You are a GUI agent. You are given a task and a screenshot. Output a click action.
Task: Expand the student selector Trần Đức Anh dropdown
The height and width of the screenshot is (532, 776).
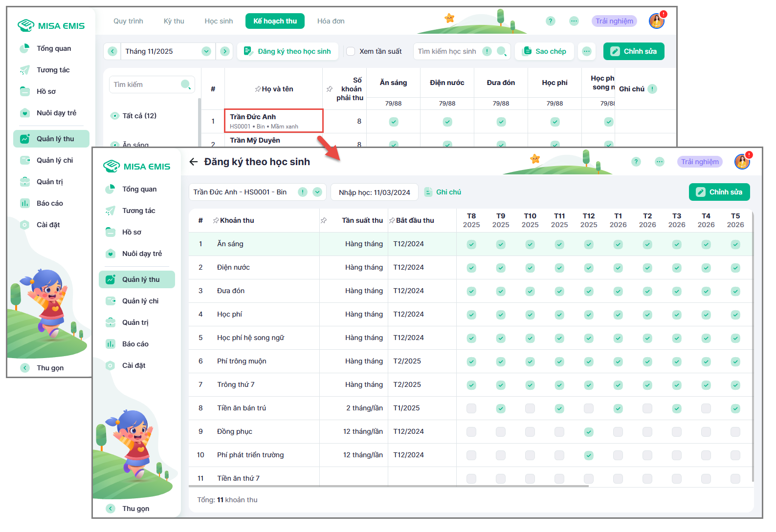point(317,192)
